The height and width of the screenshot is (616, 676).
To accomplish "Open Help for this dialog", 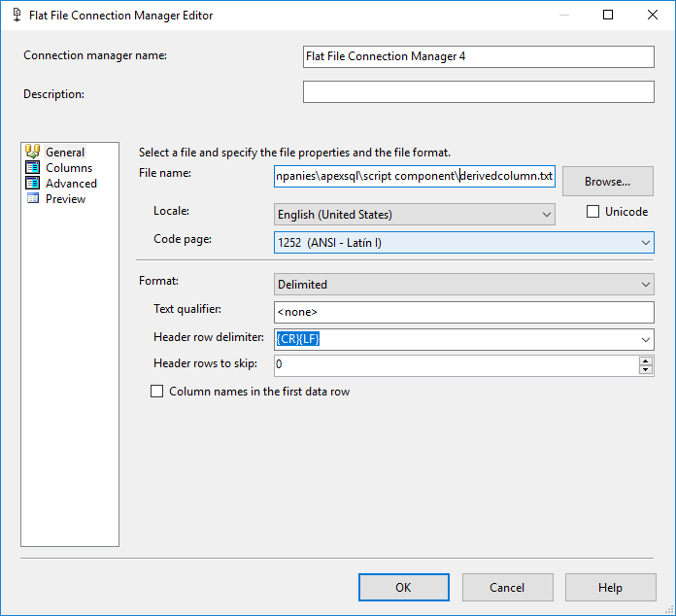I will tap(610, 587).
